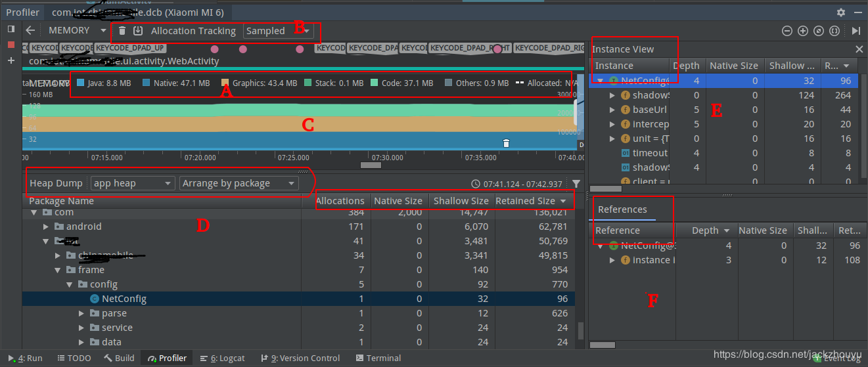Image resolution: width=868 pixels, height=367 pixels.
Task: Collapse the config package node
Action: click(70, 284)
